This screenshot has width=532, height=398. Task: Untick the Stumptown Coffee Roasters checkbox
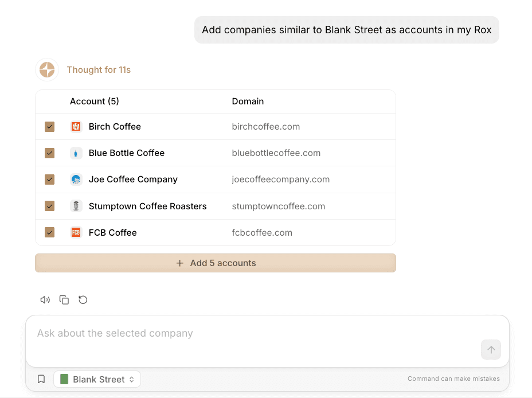click(50, 206)
